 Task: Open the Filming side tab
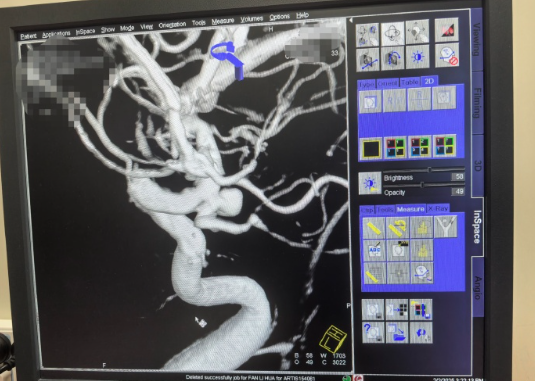[477, 102]
